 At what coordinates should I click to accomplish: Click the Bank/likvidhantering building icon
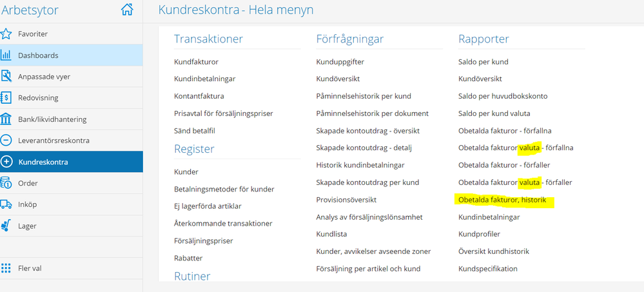coord(6,119)
